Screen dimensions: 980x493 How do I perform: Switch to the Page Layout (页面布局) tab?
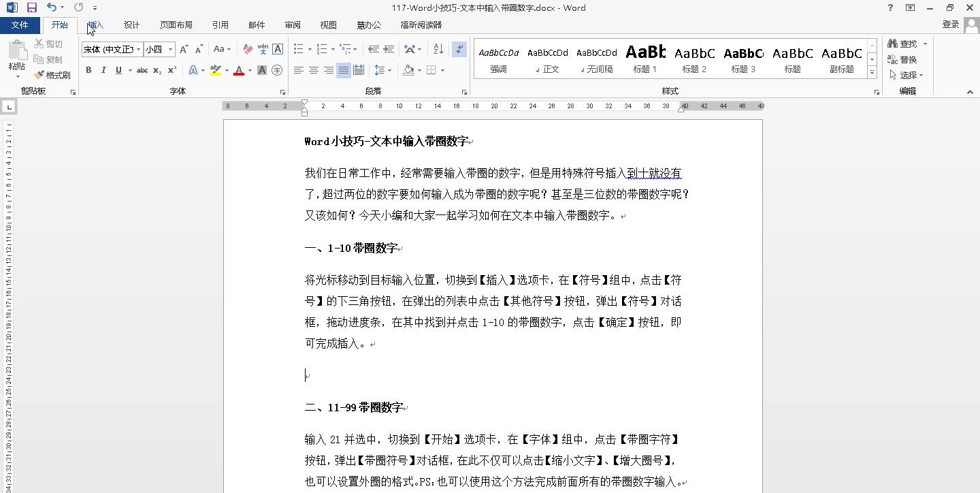pyautogui.click(x=176, y=25)
